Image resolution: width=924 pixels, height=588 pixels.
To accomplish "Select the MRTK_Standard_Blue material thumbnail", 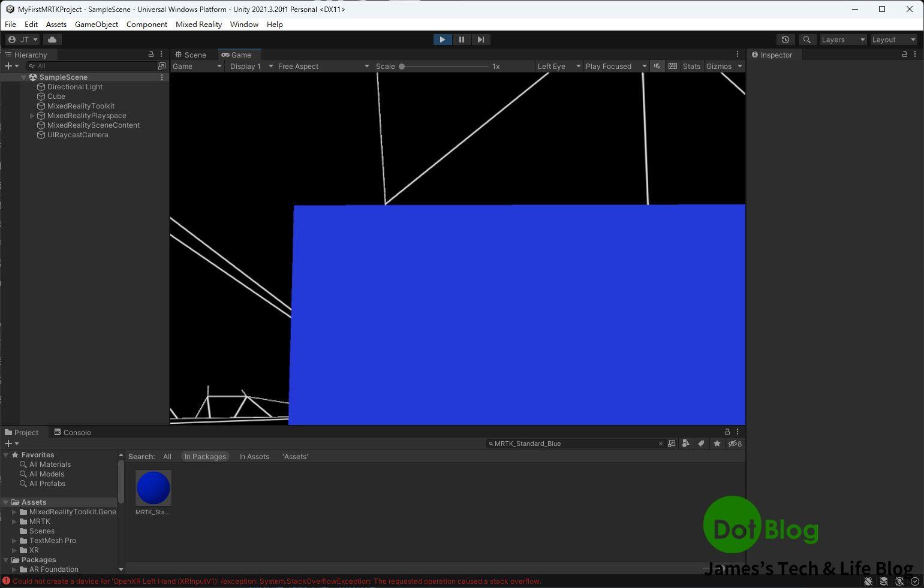I will pos(154,487).
